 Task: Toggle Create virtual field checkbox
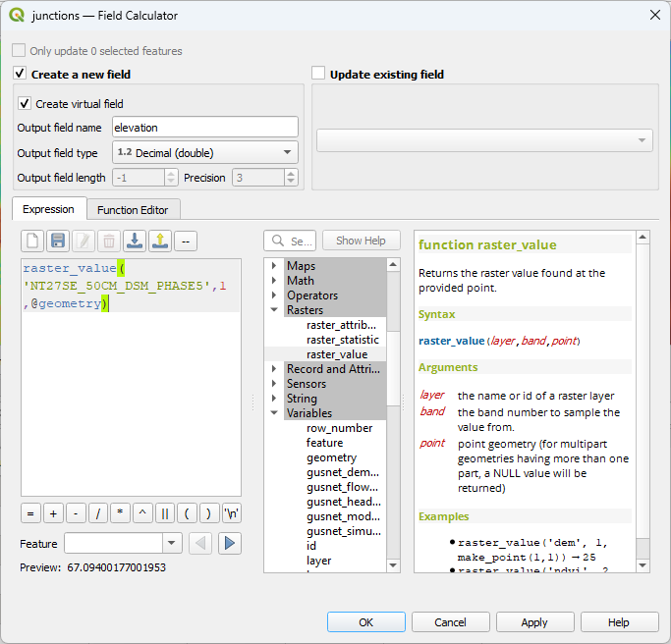click(x=25, y=103)
